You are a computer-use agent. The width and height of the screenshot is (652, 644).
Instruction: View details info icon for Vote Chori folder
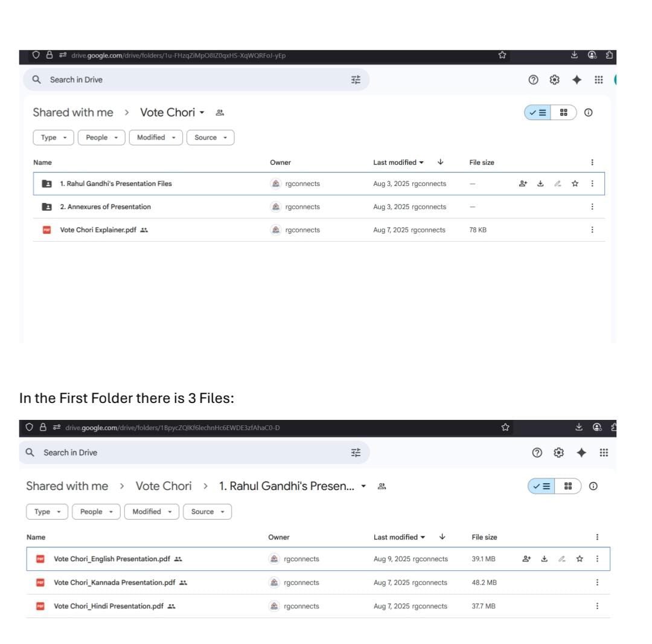click(x=589, y=112)
